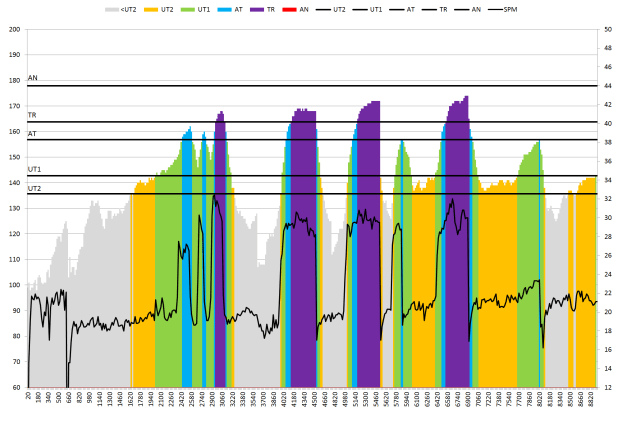The height and width of the screenshot is (427, 620).
Task: Click the gray <UT2 legend swatch
Action: coord(113,9)
